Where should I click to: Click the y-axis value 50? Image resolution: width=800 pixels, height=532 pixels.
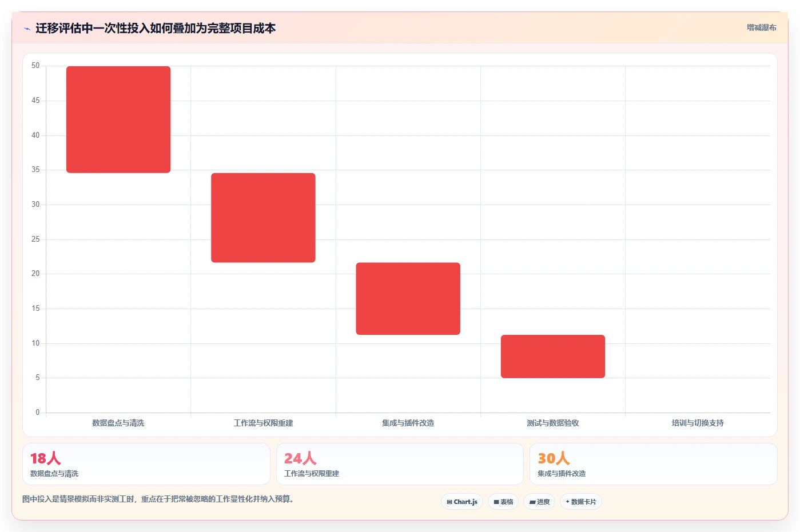35,66
